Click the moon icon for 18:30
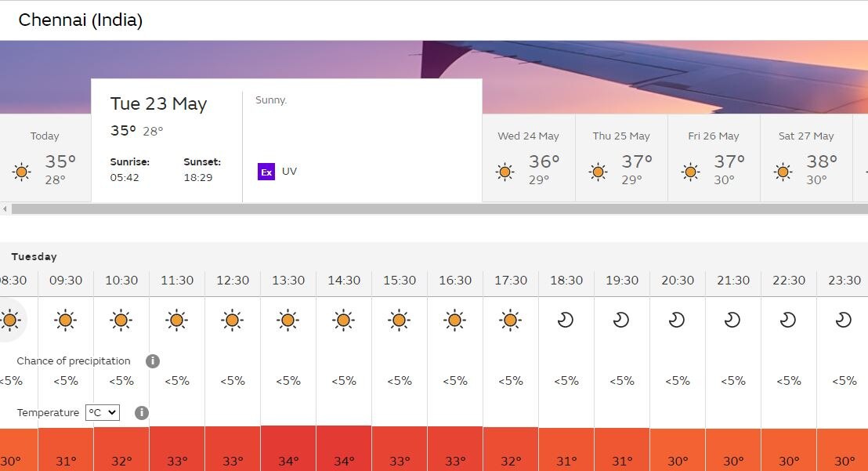 coord(566,320)
